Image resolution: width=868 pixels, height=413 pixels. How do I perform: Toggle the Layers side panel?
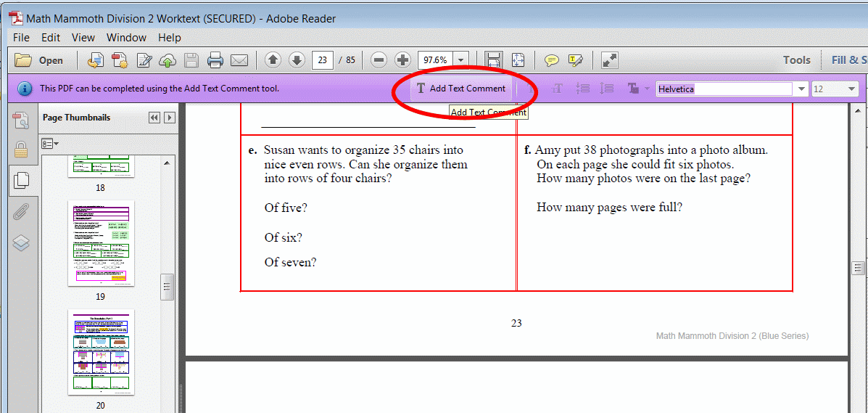pyautogui.click(x=21, y=243)
